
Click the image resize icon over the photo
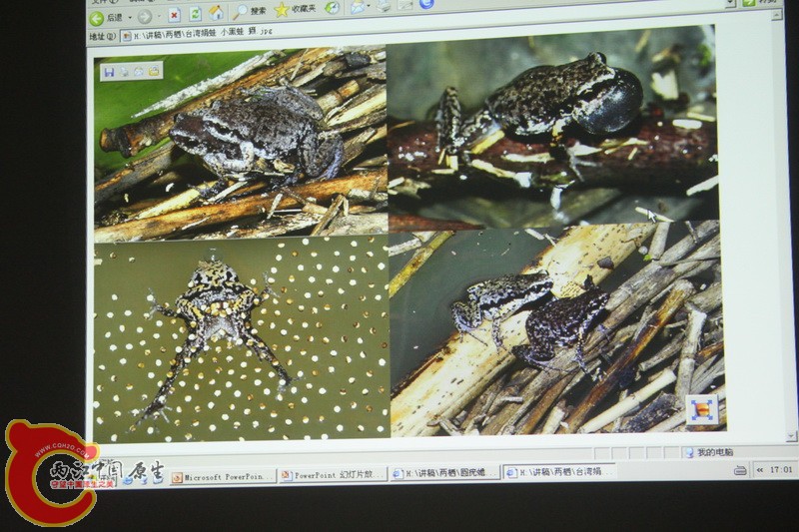[x=704, y=409]
